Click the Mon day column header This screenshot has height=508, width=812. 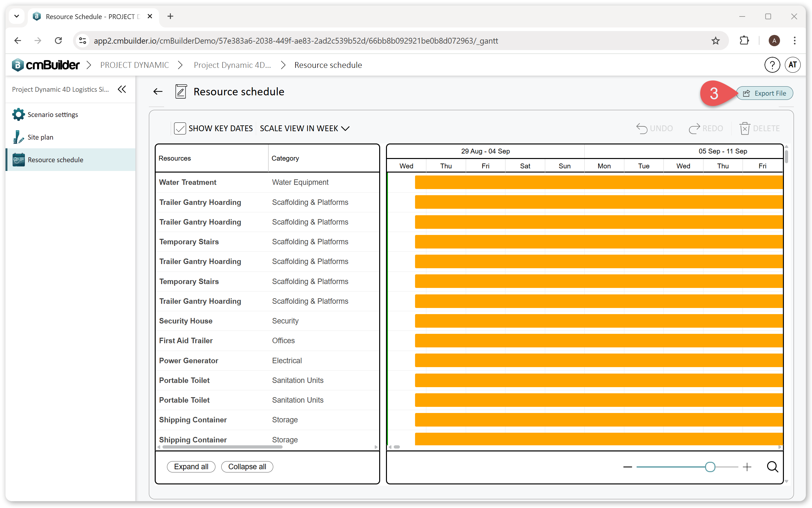tap(604, 166)
